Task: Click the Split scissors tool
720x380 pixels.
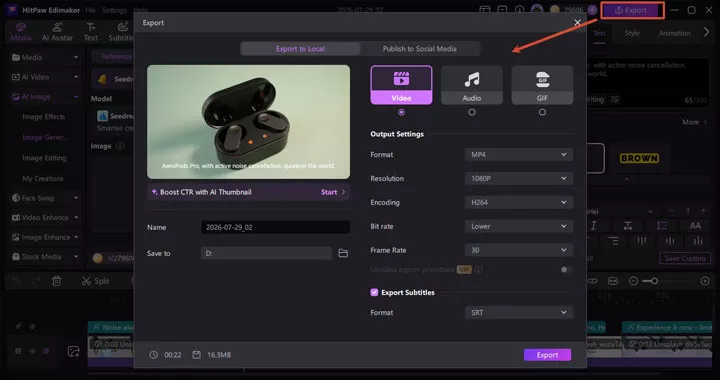Action: click(95, 281)
